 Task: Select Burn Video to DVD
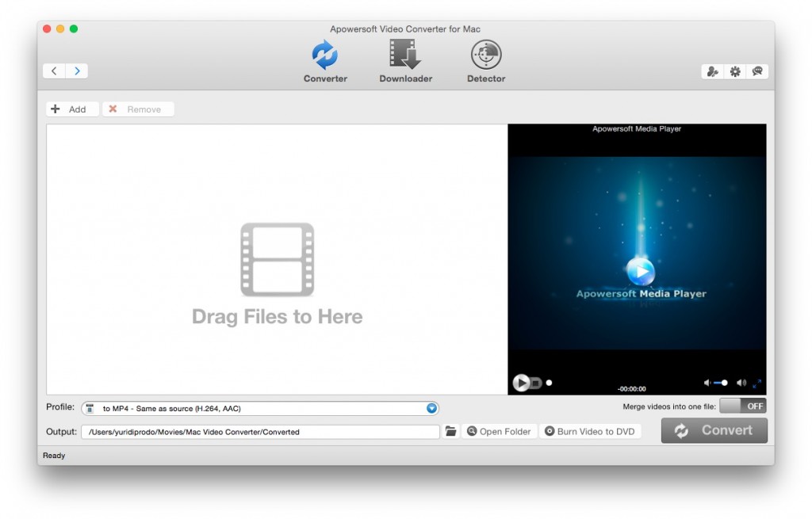point(589,432)
